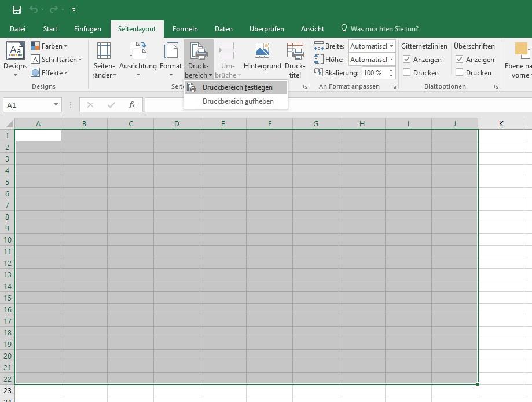Viewport: 532px width, 402px height.
Task: Select row header 10
Action: [x=7, y=240]
